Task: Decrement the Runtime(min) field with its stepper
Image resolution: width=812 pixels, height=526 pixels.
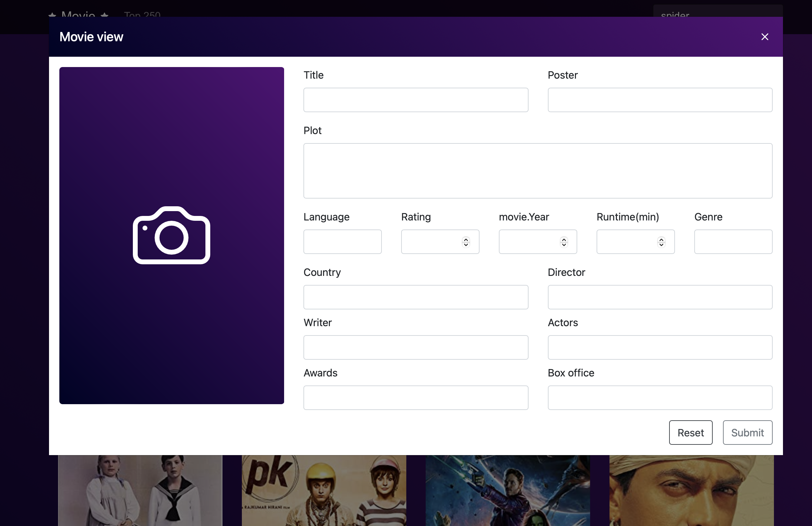Action: 661,245
